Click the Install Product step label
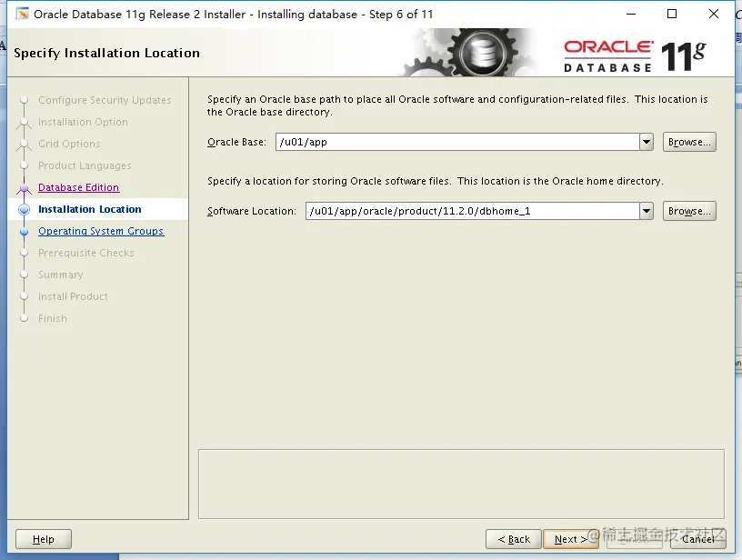 click(73, 296)
